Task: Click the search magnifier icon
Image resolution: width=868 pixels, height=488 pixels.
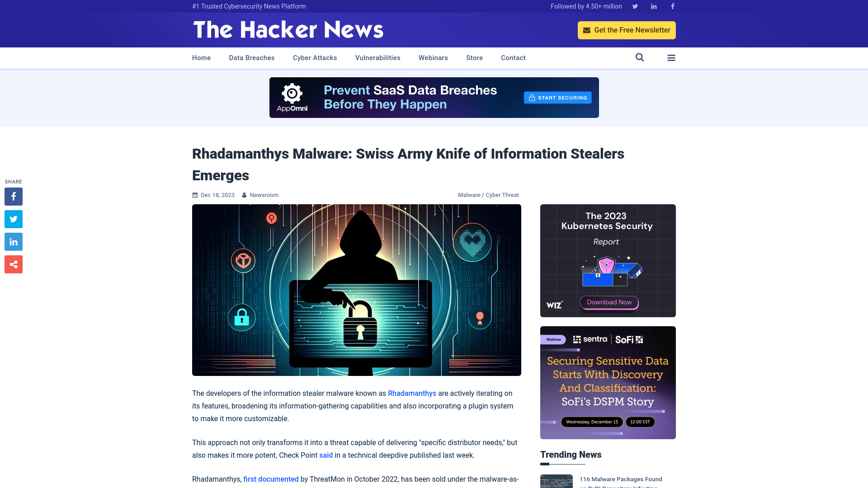Action: [640, 57]
